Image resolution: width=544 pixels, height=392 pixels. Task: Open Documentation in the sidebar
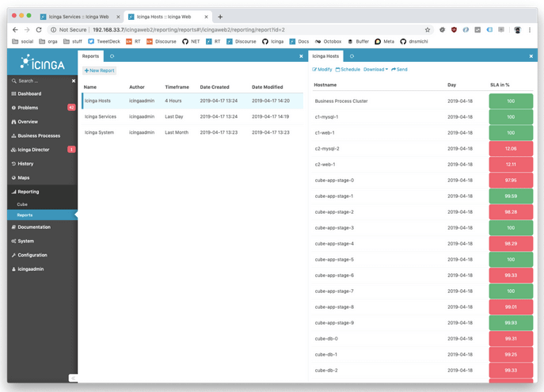[42, 226]
